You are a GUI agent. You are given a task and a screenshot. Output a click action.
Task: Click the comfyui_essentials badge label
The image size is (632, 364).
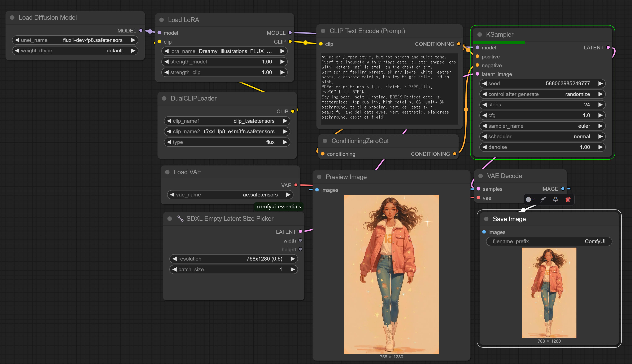278,207
